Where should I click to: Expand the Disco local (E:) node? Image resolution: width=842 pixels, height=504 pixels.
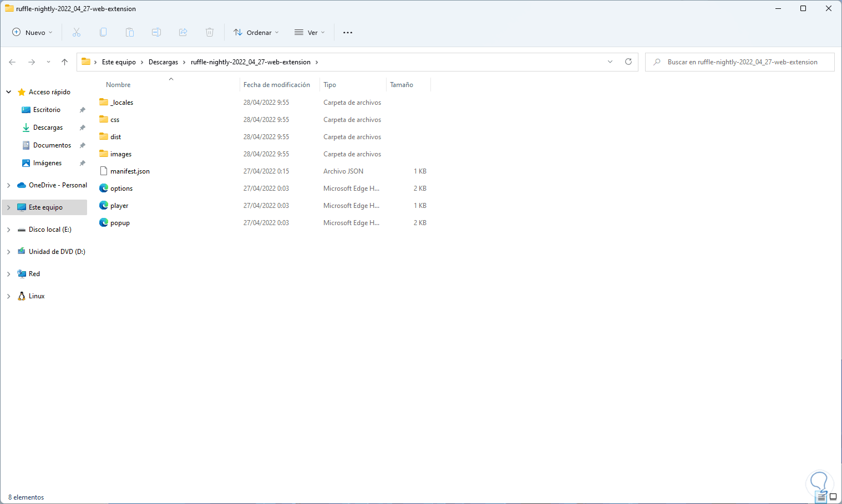click(x=9, y=230)
